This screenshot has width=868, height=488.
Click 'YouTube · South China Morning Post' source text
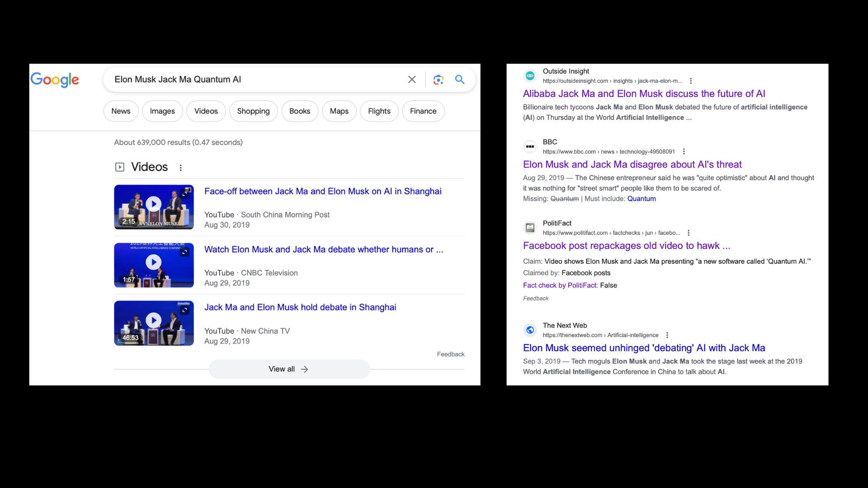click(267, 215)
